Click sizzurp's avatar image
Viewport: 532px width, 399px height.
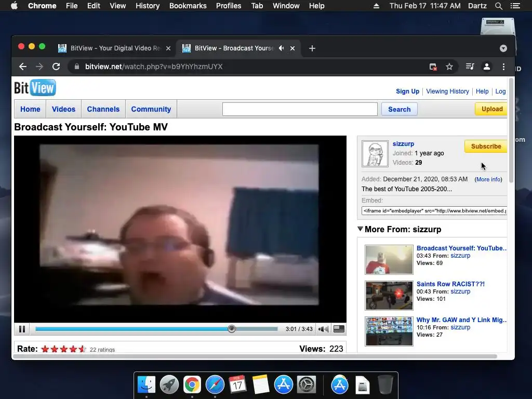point(375,154)
